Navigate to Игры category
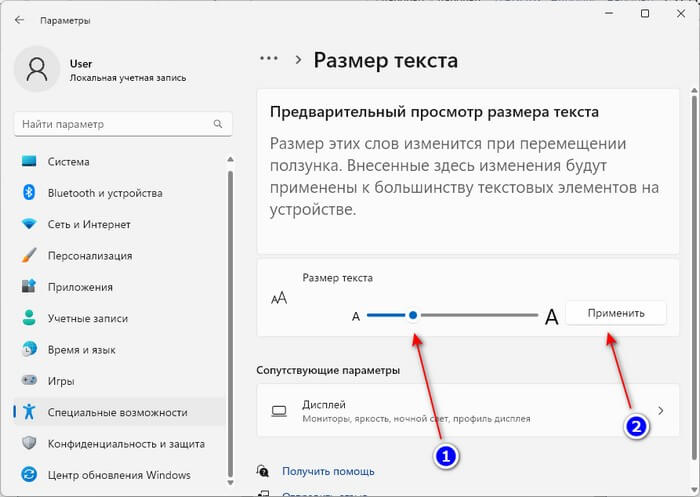The image size is (700, 497). [x=120, y=381]
